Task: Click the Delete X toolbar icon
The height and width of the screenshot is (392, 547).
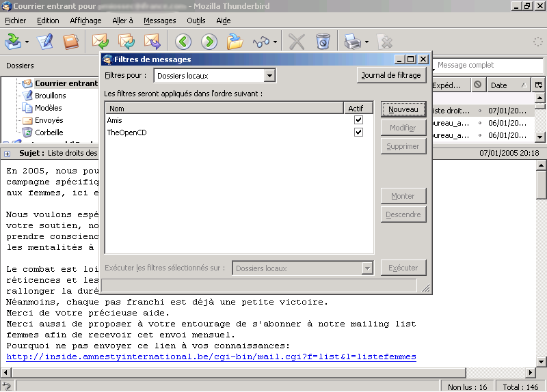Action: (x=297, y=42)
